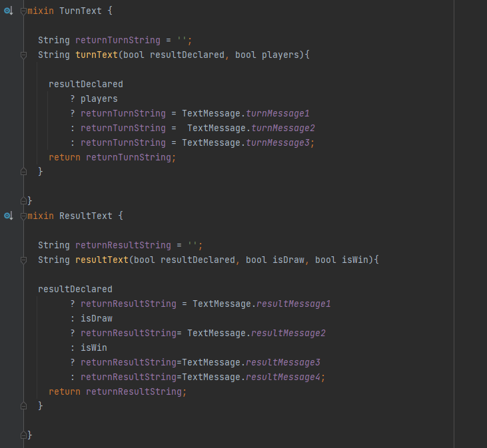487x448 pixels.
Task: Click the resultMessage1 field reference
Action: (x=294, y=304)
